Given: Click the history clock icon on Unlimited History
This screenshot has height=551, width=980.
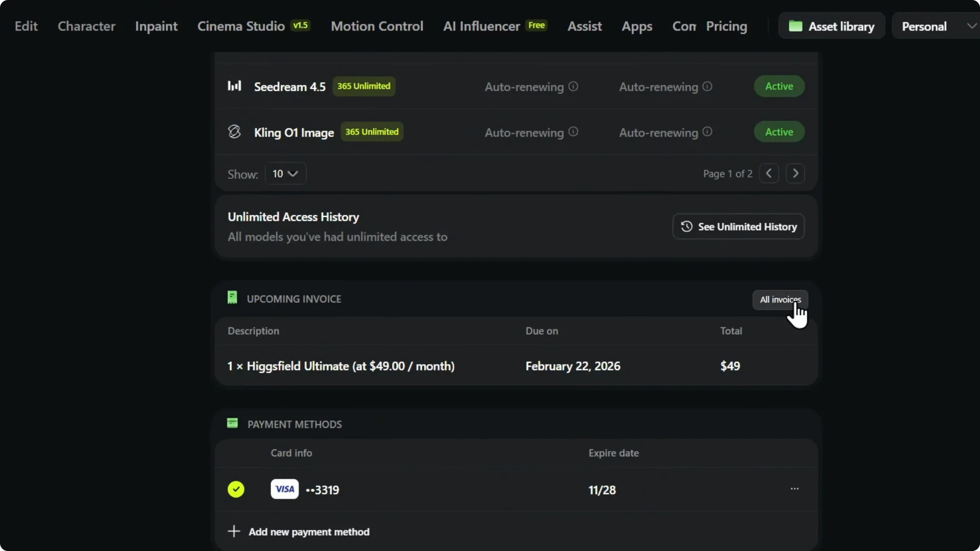Looking at the screenshot, I should click(686, 226).
